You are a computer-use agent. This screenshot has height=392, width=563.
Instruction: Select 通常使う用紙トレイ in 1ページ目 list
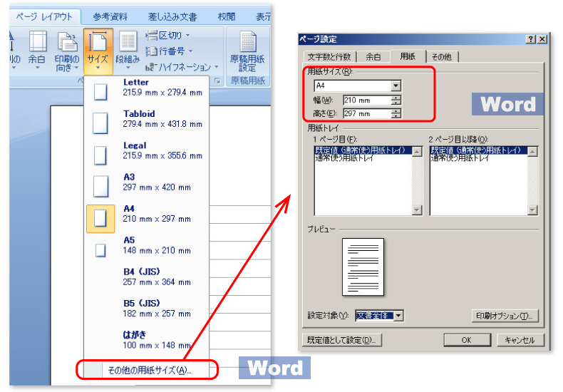coord(363,158)
